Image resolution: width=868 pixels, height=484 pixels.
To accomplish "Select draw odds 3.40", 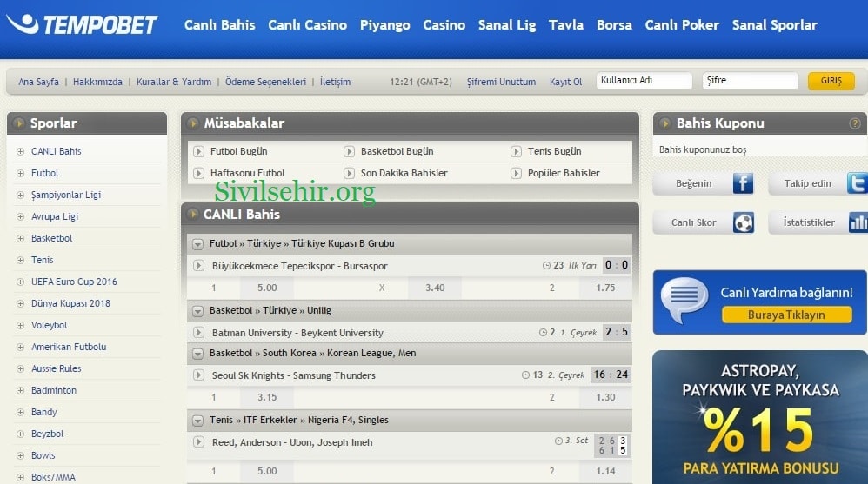I will click(x=435, y=288).
